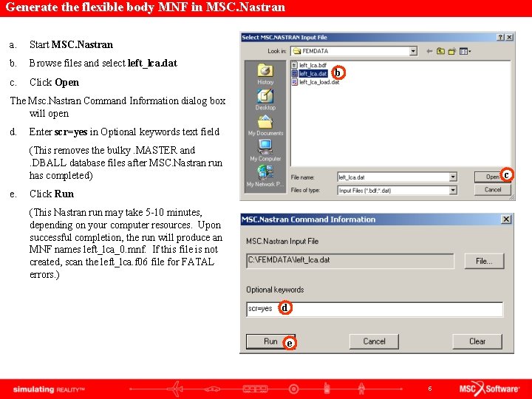
Task: Click the Back arrow in file dialog
Action: point(429,51)
